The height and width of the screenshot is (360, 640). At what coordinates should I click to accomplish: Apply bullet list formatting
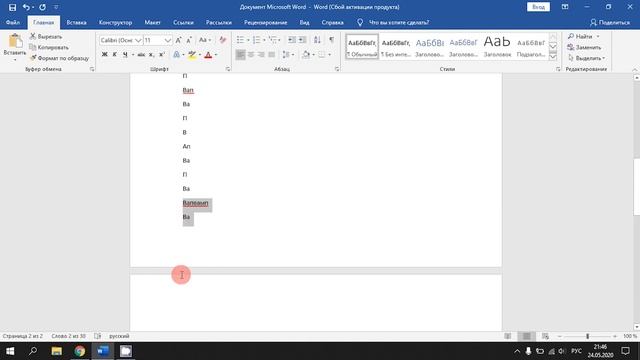(x=240, y=40)
